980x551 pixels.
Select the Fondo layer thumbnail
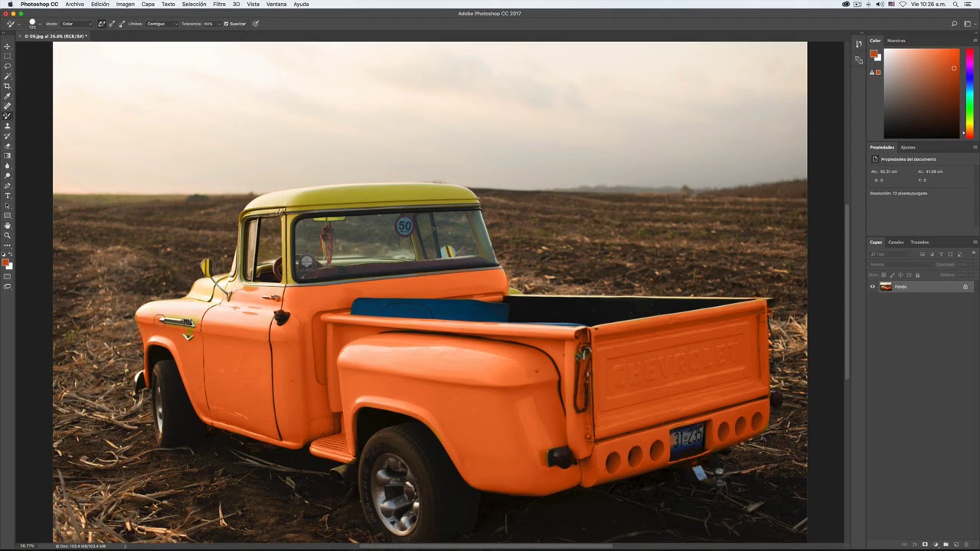[886, 286]
